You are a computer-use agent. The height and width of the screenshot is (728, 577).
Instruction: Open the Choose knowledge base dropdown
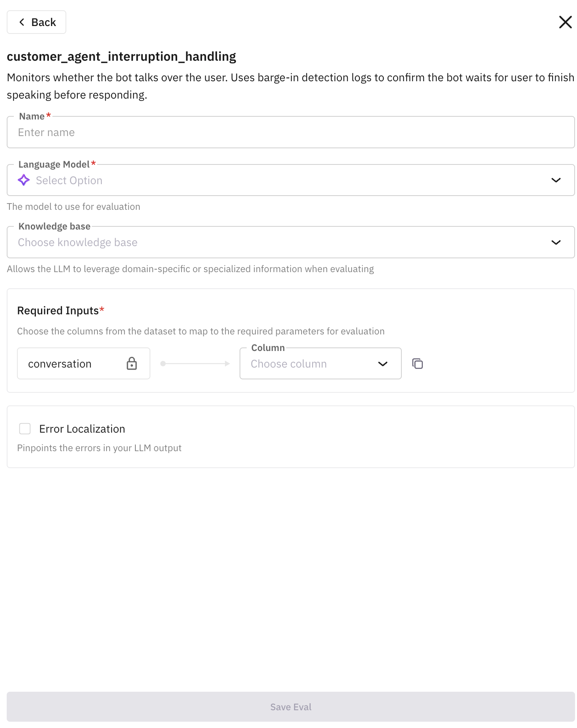pos(276,242)
